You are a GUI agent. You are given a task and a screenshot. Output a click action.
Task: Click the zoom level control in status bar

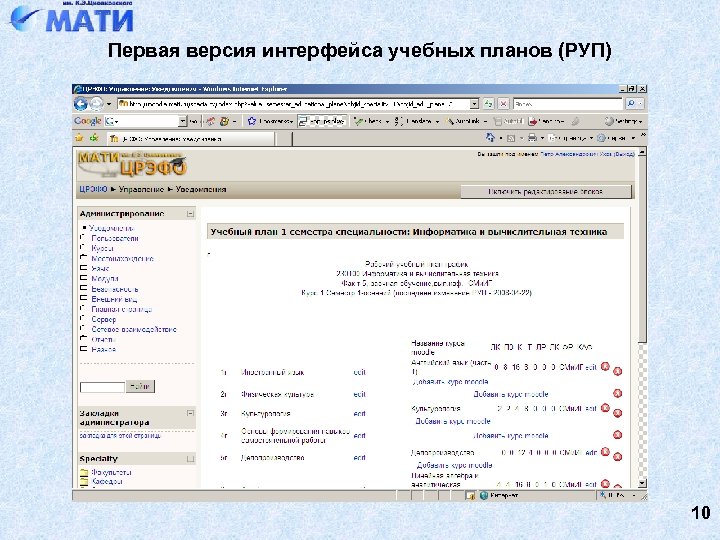tap(617, 495)
